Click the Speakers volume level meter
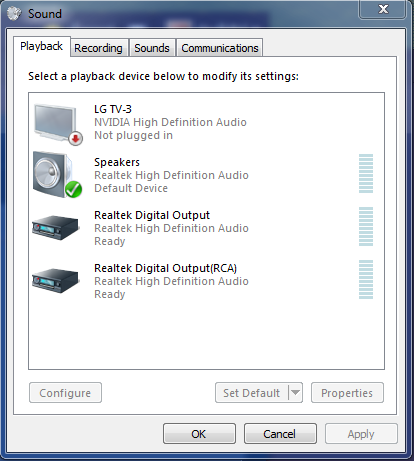The height and width of the screenshot is (461, 414). click(366, 173)
